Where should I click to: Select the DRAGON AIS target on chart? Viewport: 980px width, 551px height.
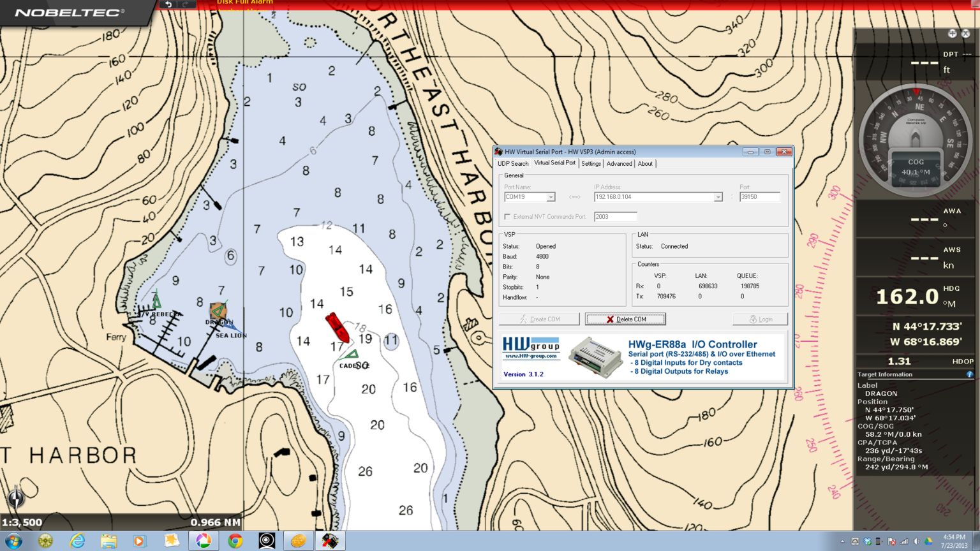(218, 312)
